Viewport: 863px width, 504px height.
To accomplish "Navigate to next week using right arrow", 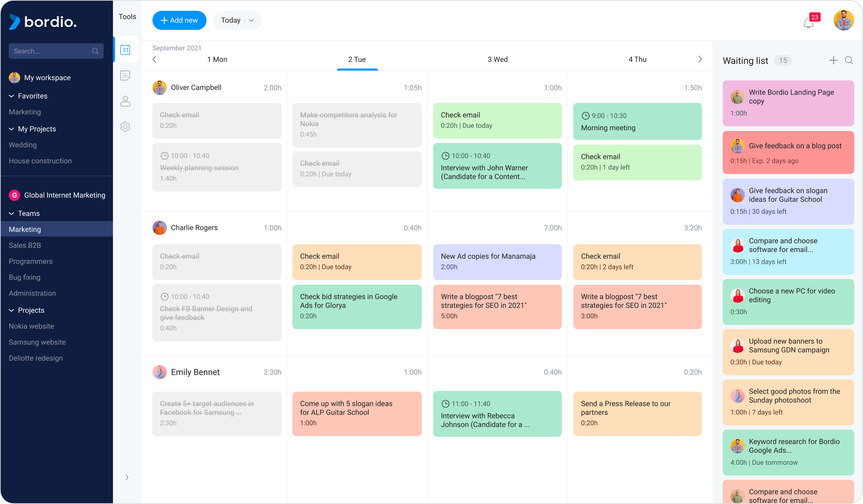I will pos(700,60).
